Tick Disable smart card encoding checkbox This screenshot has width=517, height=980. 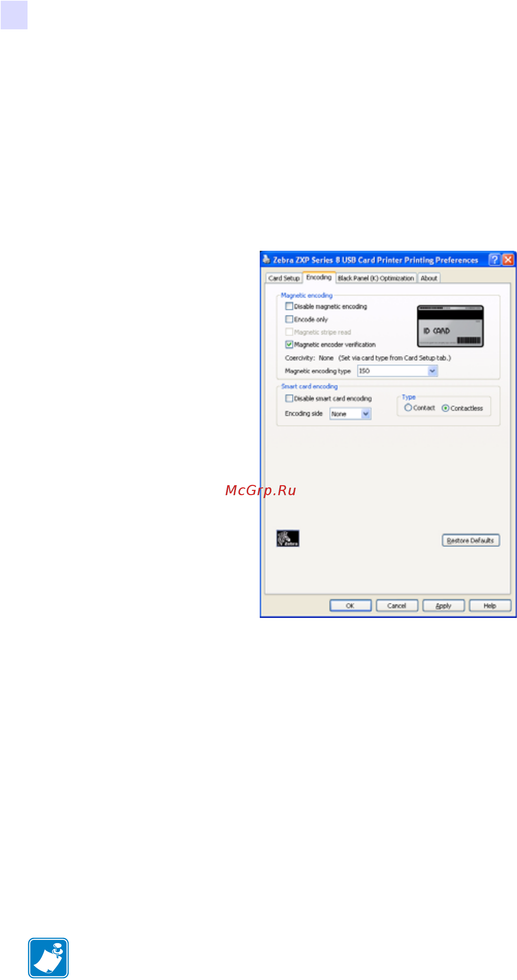click(x=289, y=398)
